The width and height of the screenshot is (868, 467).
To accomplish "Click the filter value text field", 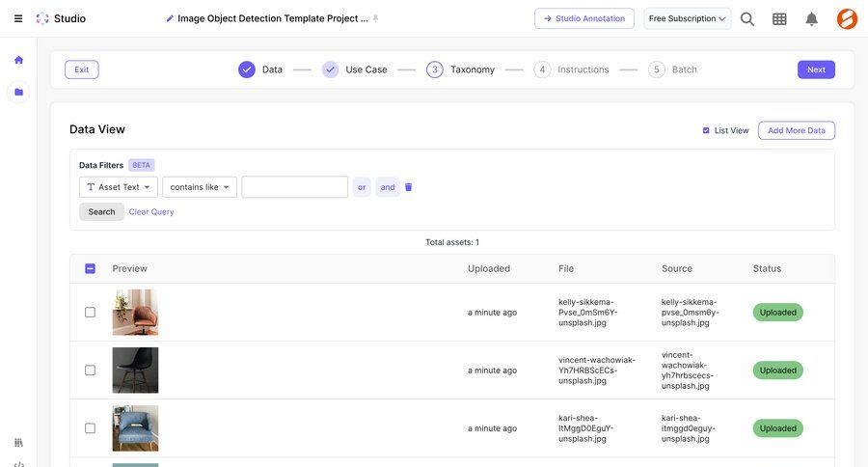I will pyautogui.click(x=294, y=187).
